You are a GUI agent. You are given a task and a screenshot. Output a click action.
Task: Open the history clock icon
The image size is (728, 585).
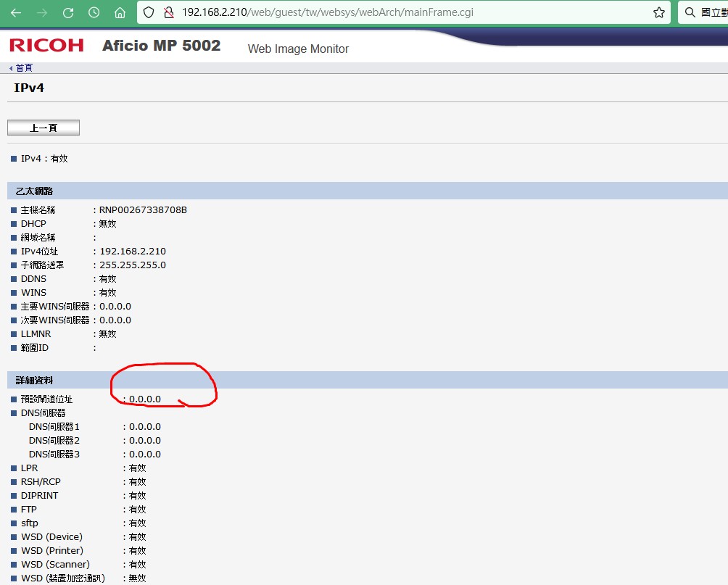(x=94, y=12)
